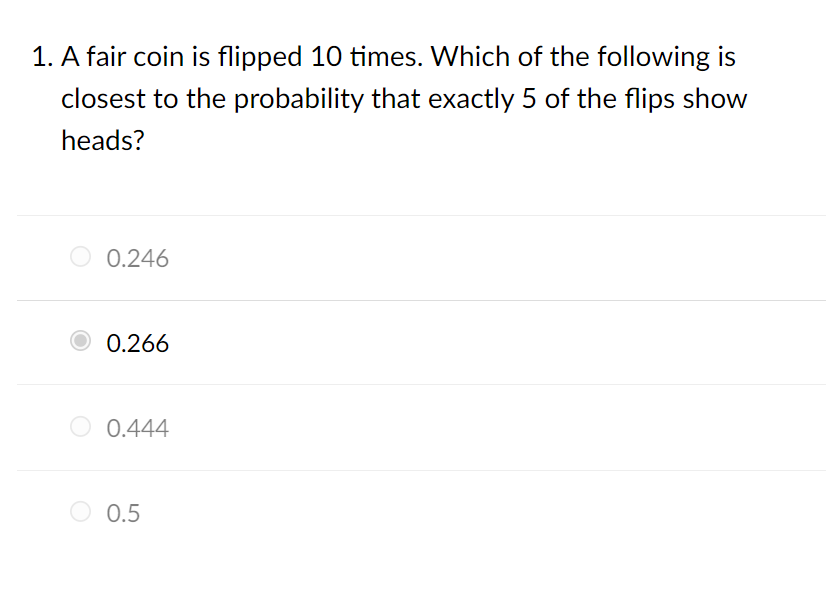
Task: Click the answer label text 0.444
Action: pos(138,428)
